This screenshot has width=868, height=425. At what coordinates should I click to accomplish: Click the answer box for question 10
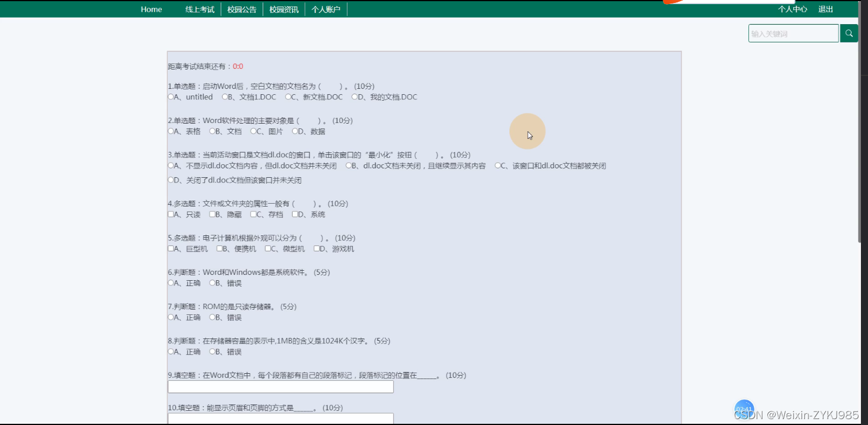(x=280, y=419)
